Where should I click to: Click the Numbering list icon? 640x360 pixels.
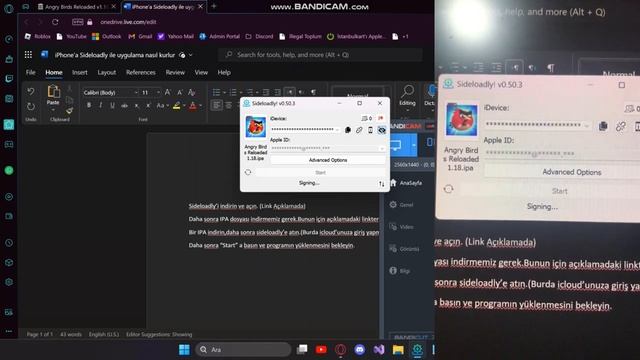(x=233, y=92)
